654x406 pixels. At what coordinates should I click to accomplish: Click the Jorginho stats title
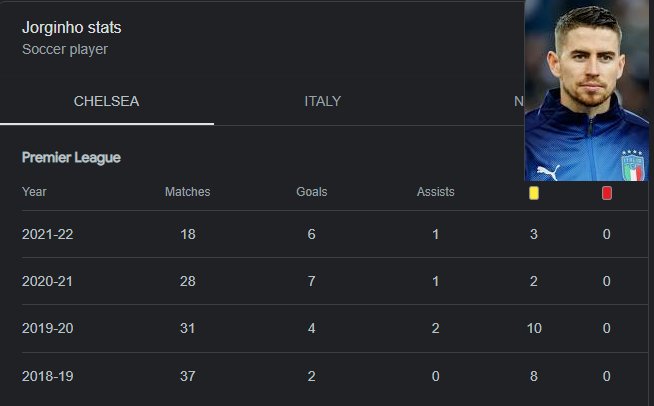[72, 28]
